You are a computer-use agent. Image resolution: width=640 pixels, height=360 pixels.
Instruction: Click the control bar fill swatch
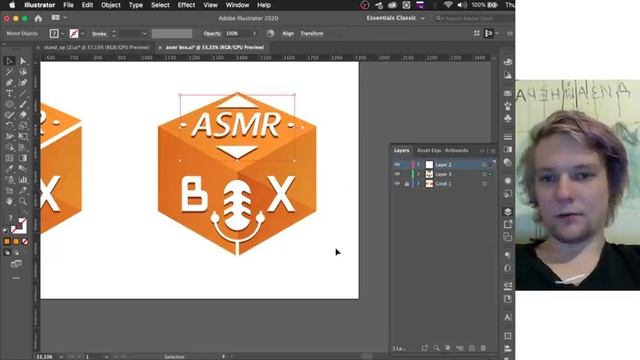[54, 33]
